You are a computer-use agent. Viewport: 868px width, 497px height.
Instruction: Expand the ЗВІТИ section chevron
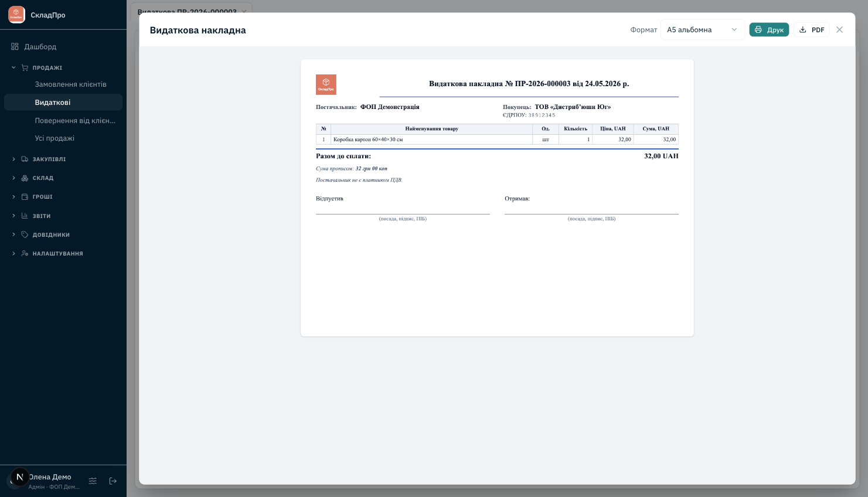[x=13, y=216]
